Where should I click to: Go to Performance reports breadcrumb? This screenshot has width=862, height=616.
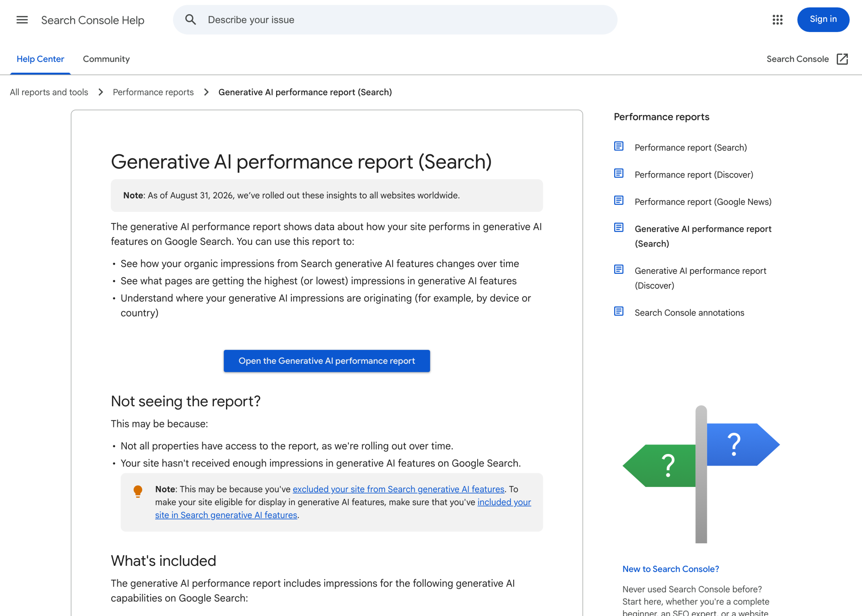153,92
